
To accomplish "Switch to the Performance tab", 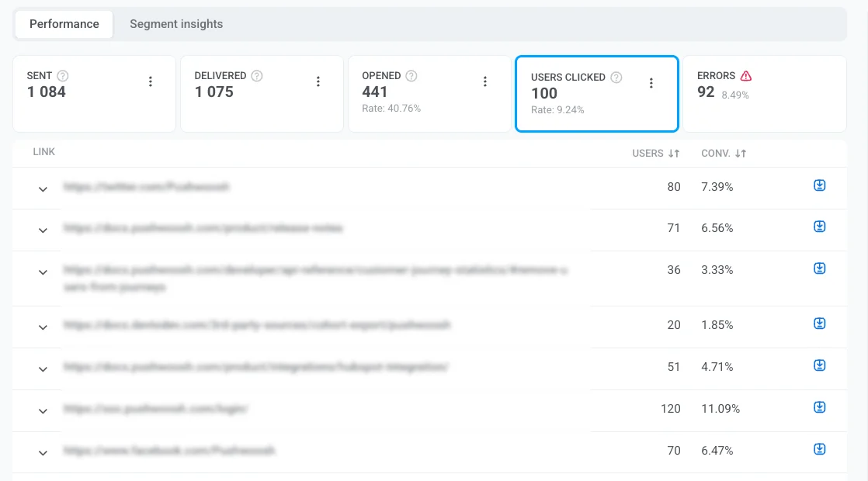I will click(x=63, y=24).
